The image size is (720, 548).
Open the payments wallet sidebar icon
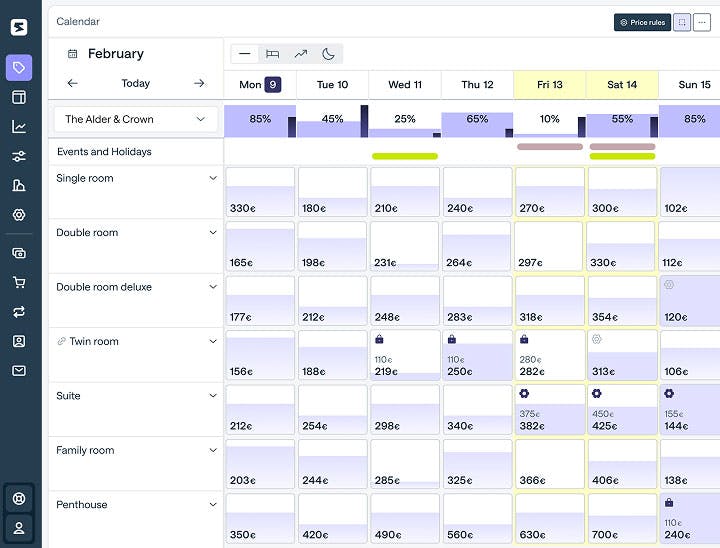pos(19,253)
